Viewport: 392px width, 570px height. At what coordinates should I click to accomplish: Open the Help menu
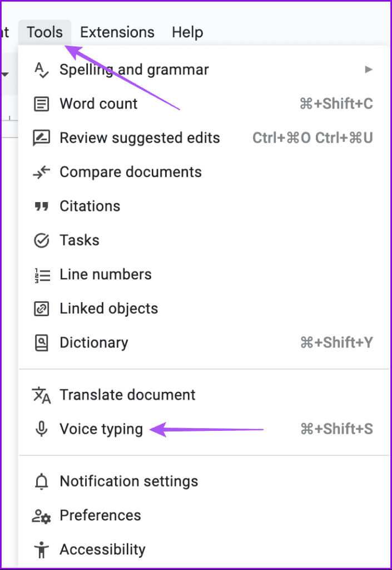click(x=187, y=32)
